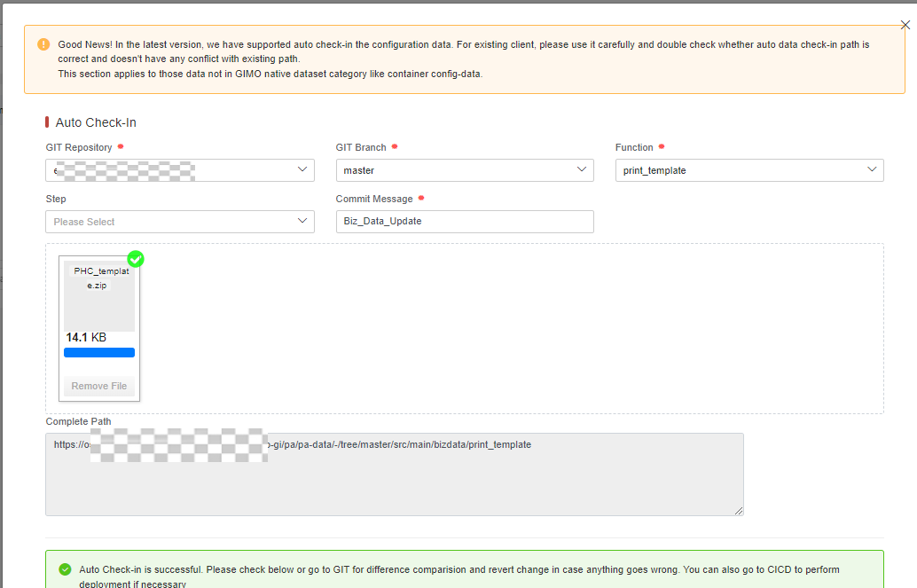917x588 pixels.
Task: Click the chevron arrow in the Step field
Action: coord(303,222)
